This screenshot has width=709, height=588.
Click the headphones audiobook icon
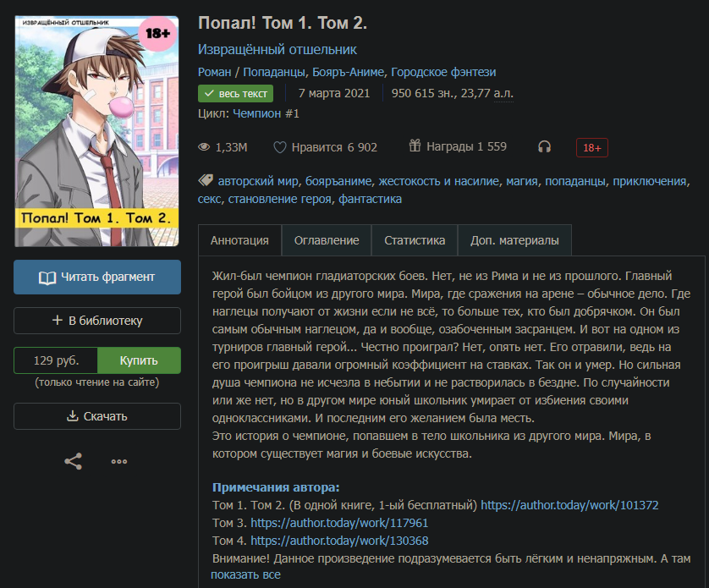click(x=544, y=147)
